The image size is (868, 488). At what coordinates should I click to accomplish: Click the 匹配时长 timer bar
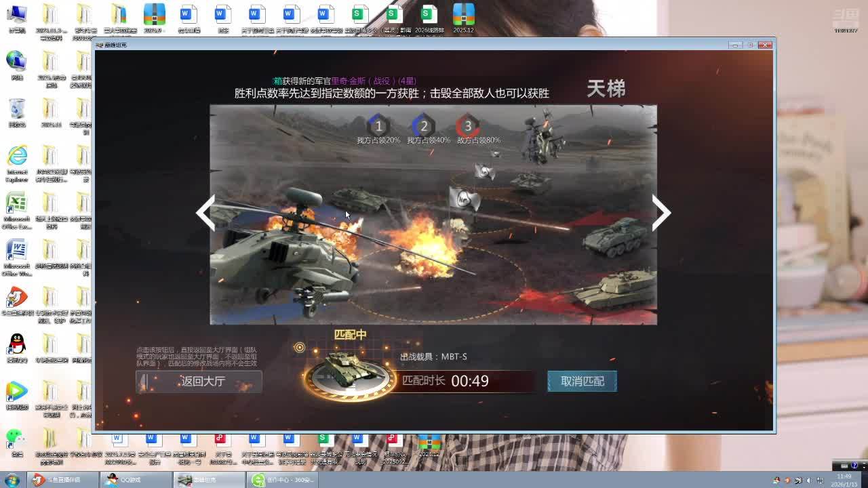coord(467,381)
